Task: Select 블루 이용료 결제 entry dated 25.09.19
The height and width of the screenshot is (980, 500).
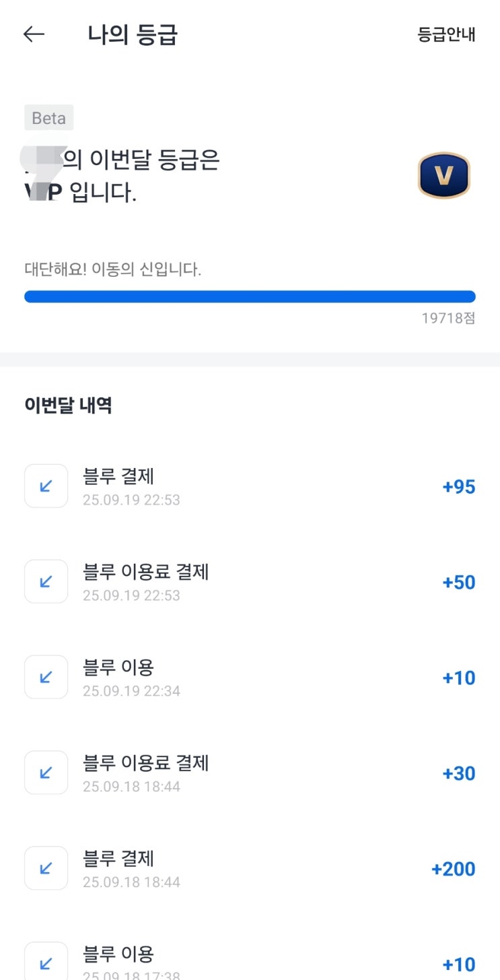Action: [x=145, y=573]
